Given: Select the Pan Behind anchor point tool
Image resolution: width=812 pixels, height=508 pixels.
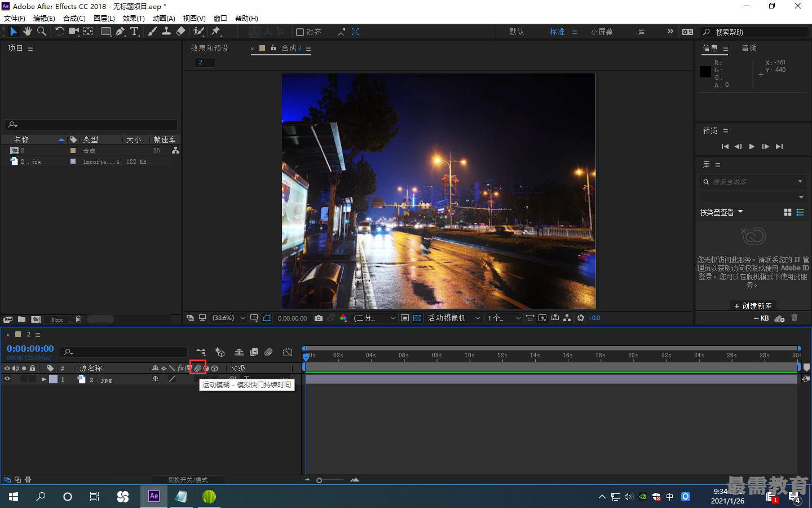Looking at the screenshot, I should point(89,32).
